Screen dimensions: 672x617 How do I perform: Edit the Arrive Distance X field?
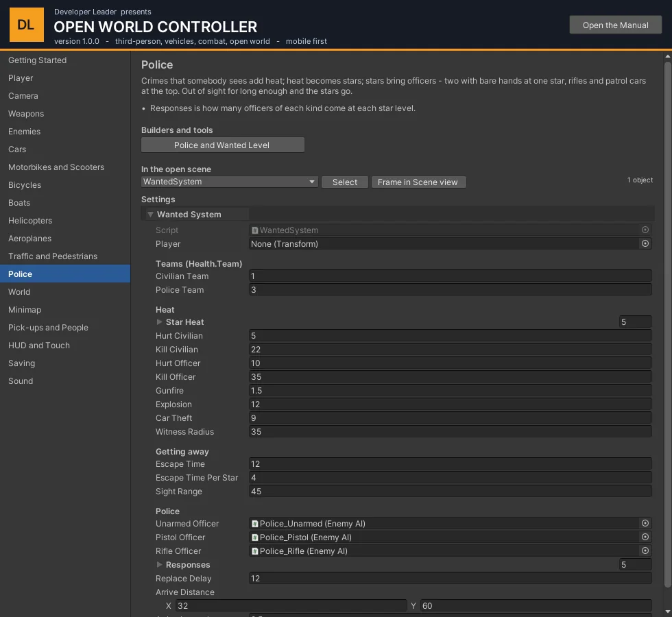click(x=291, y=606)
